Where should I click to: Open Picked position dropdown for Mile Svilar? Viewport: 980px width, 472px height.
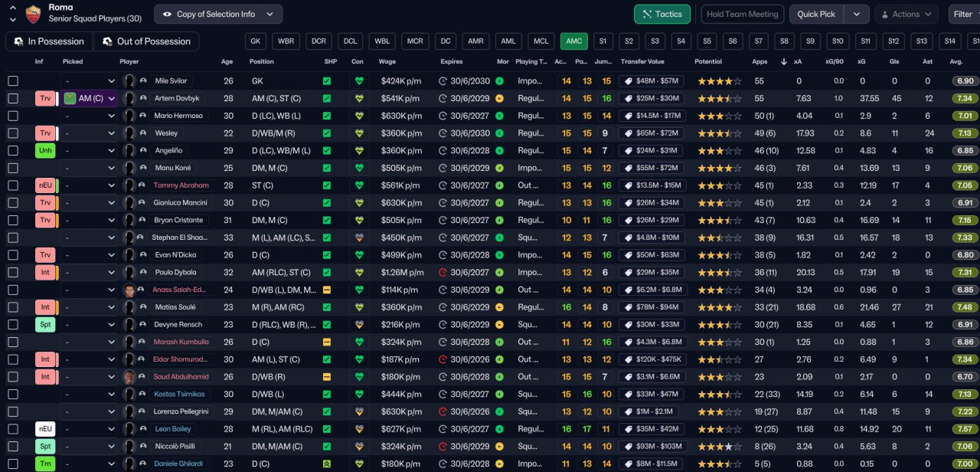pos(90,80)
